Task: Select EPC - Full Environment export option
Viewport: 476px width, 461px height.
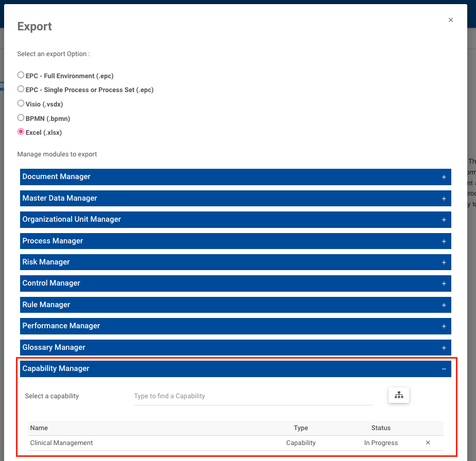Action: pyautogui.click(x=21, y=74)
